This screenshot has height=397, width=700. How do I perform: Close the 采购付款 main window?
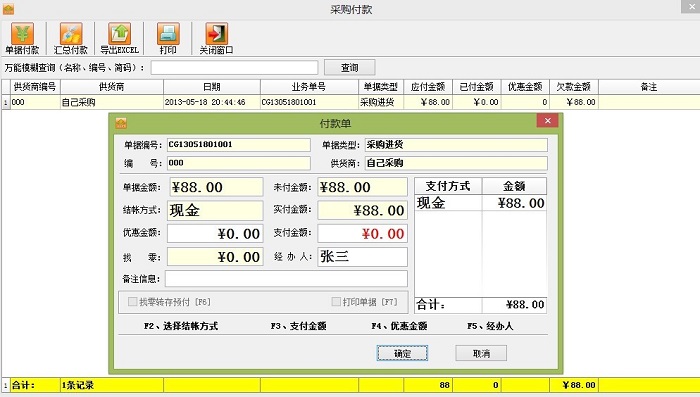(x=691, y=7)
